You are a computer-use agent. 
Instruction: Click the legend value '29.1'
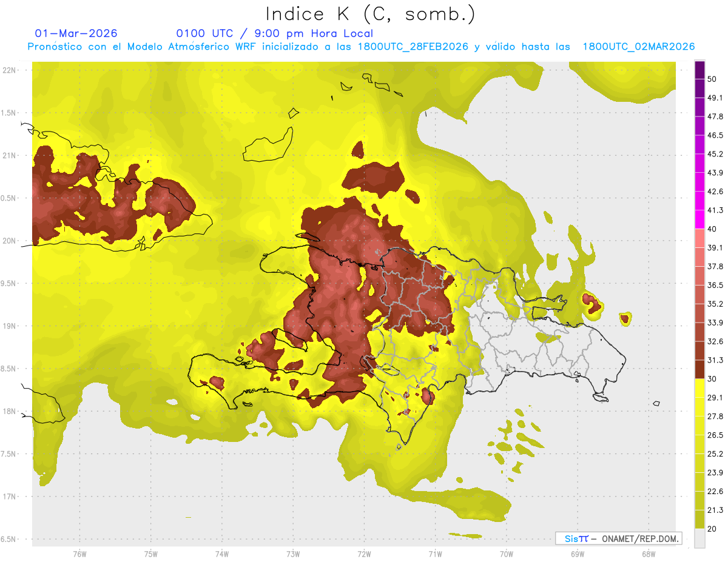pos(715,398)
